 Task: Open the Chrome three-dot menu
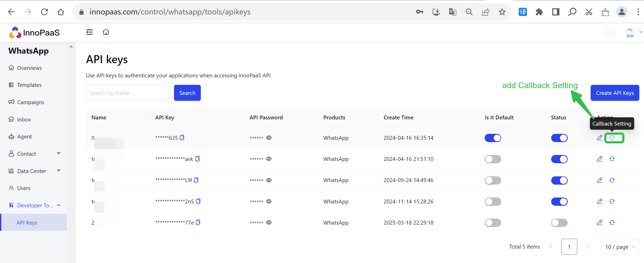point(638,12)
